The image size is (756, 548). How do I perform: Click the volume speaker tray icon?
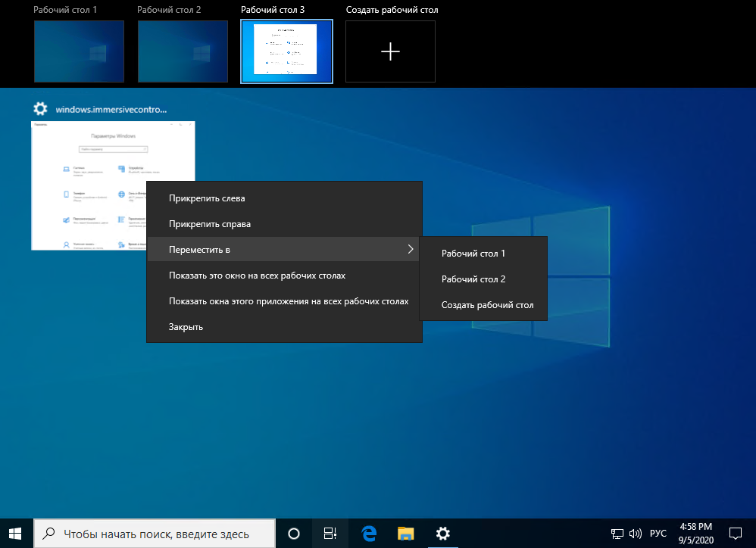pyautogui.click(x=635, y=534)
